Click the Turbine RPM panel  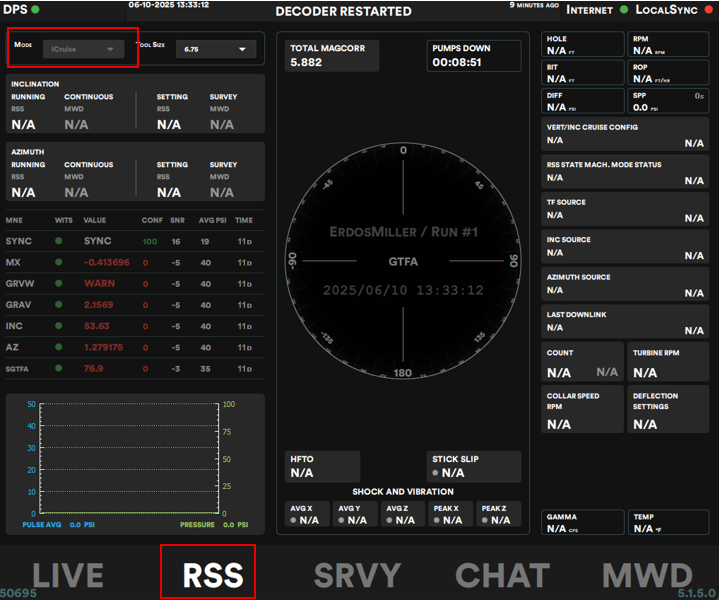coord(668,362)
